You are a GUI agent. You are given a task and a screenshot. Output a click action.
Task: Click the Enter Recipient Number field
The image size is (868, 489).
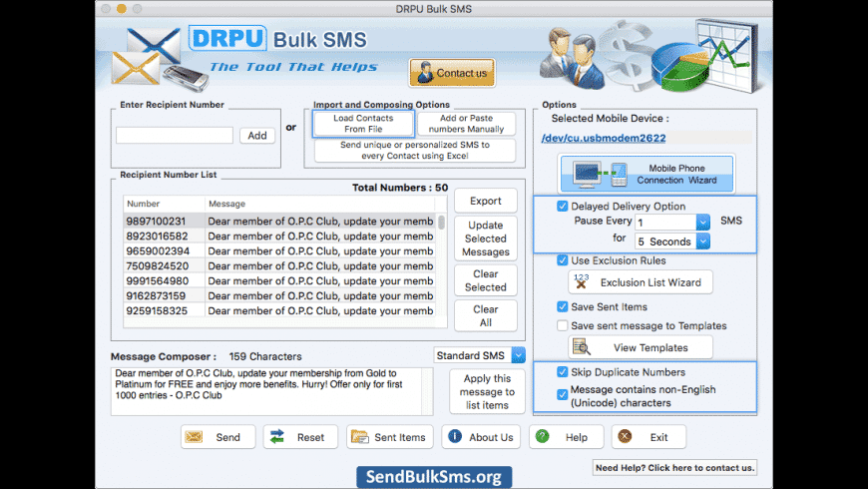click(175, 135)
